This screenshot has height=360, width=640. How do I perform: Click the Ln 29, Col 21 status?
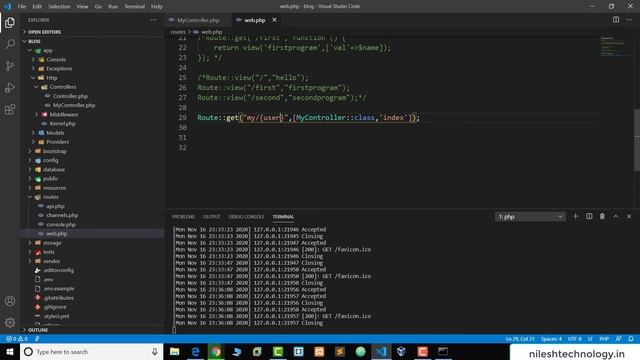click(520, 339)
